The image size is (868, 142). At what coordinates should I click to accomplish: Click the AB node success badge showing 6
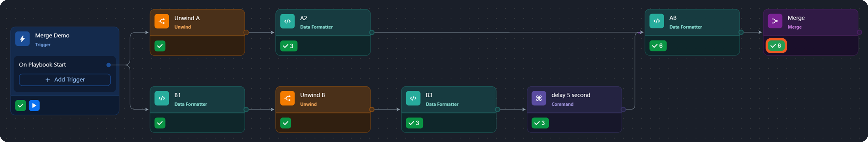[658, 46]
